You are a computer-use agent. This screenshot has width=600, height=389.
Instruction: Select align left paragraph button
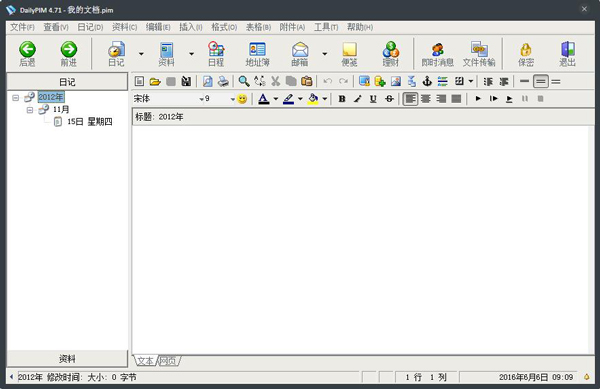coord(410,99)
